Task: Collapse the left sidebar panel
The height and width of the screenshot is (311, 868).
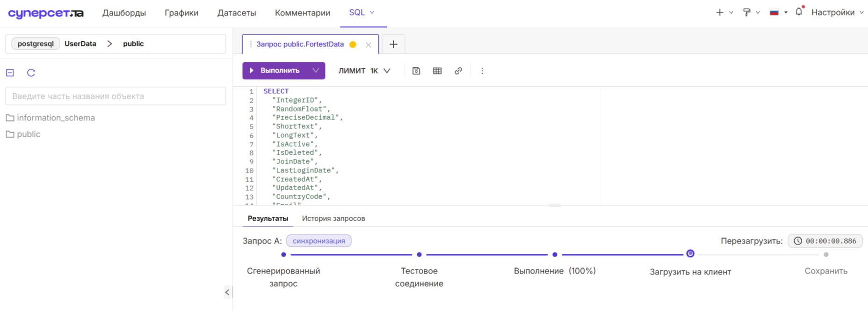Action: pos(227,292)
